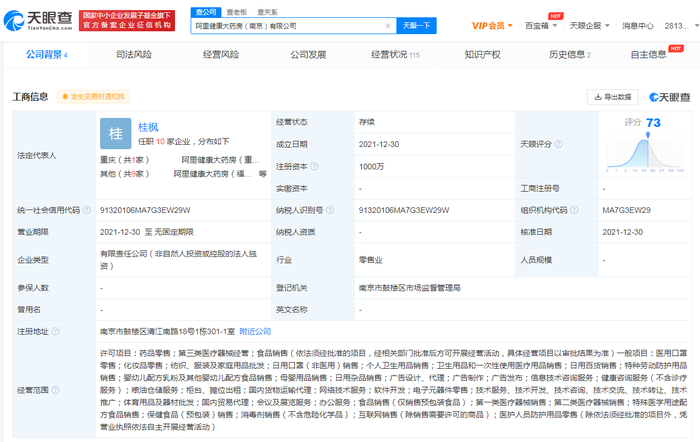Open the 天眼企服 dropdown menu

point(589,26)
